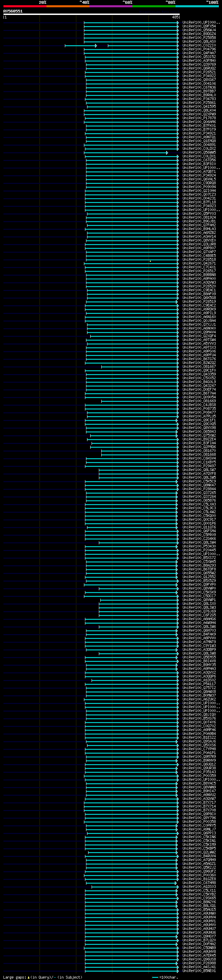The image size is (222, 980).
Task: Click the alignment bar for UniRef100_Q56WW5
Action: [x=126, y=153]
